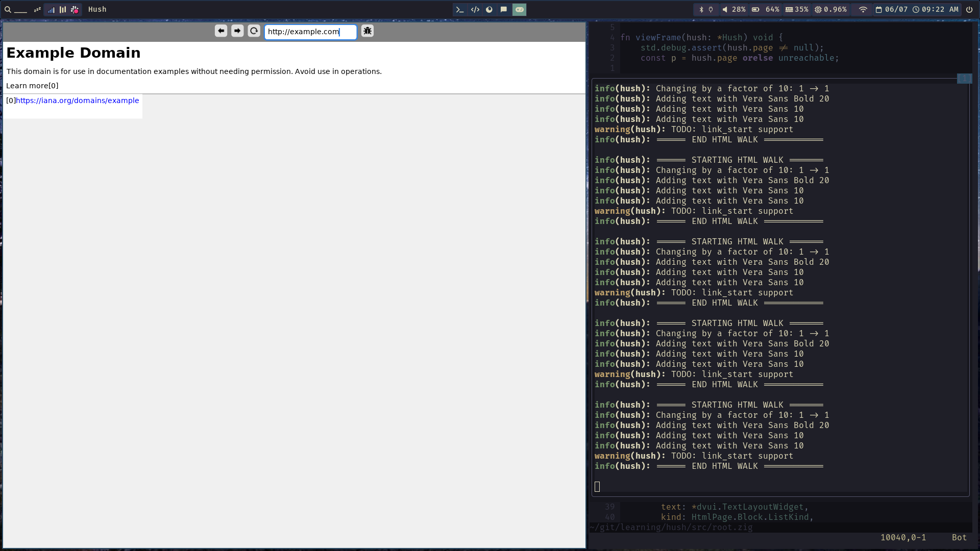
Task: Go back with Hush back arrow
Action: point(221,31)
